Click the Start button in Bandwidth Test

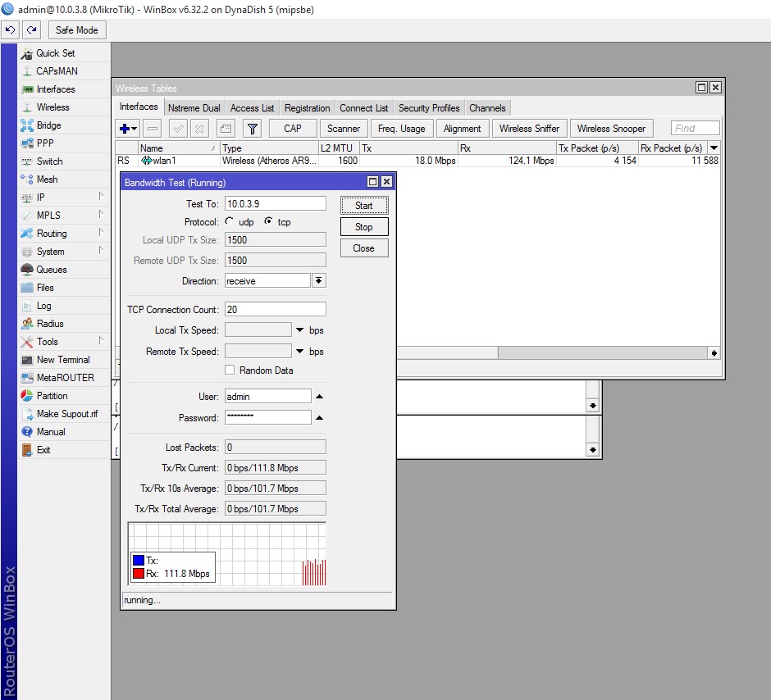point(364,206)
